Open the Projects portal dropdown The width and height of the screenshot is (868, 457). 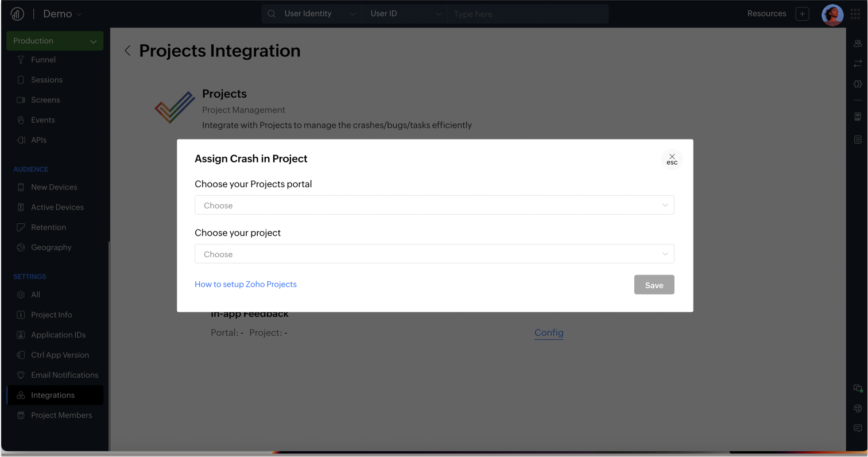pyautogui.click(x=434, y=206)
